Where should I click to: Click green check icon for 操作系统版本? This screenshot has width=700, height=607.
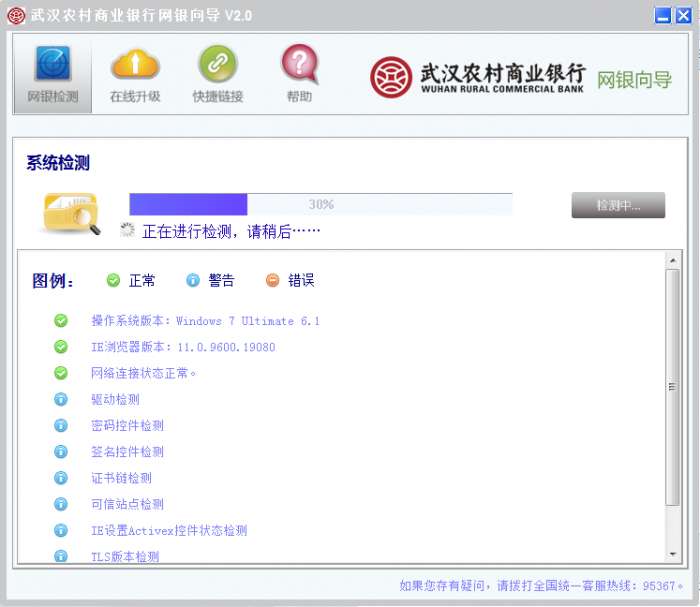[x=61, y=320]
